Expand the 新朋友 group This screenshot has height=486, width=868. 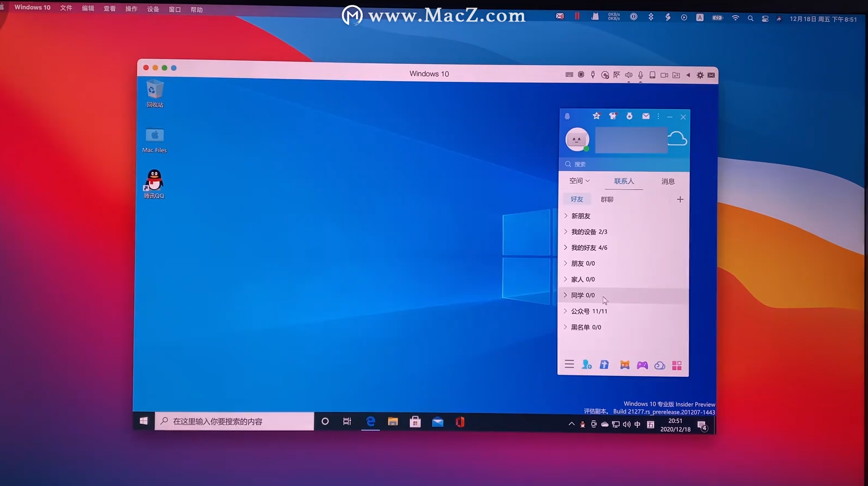(x=623, y=216)
